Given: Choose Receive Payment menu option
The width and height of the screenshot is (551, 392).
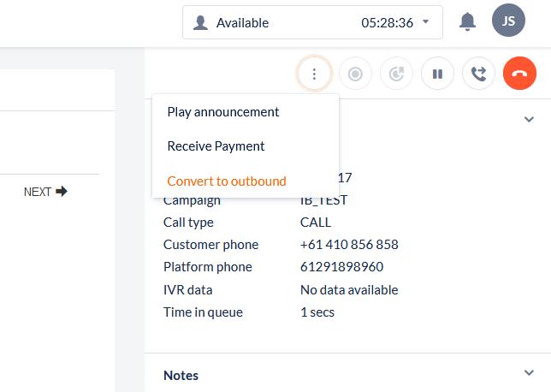Looking at the screenshot, I should [x=216, y=146].
